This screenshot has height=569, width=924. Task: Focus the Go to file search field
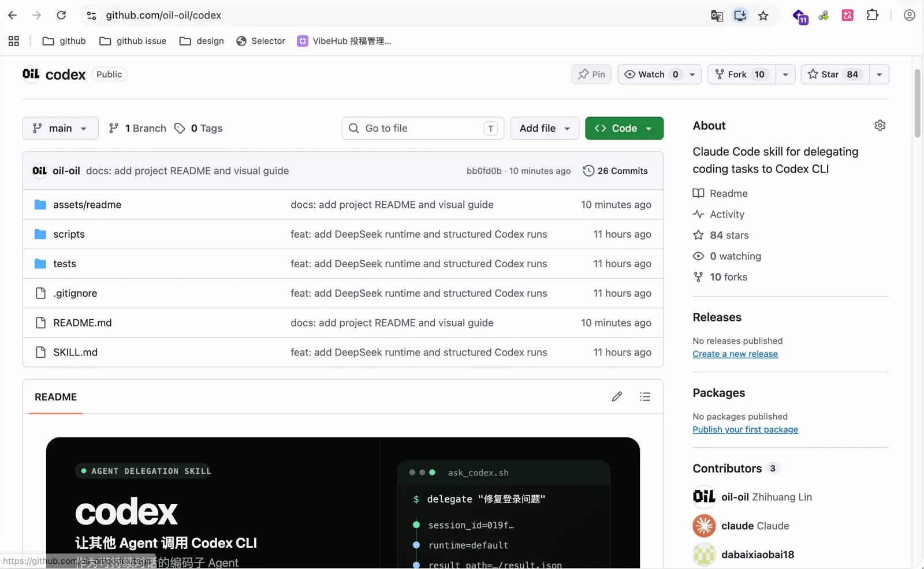click(x=423, y=128)
